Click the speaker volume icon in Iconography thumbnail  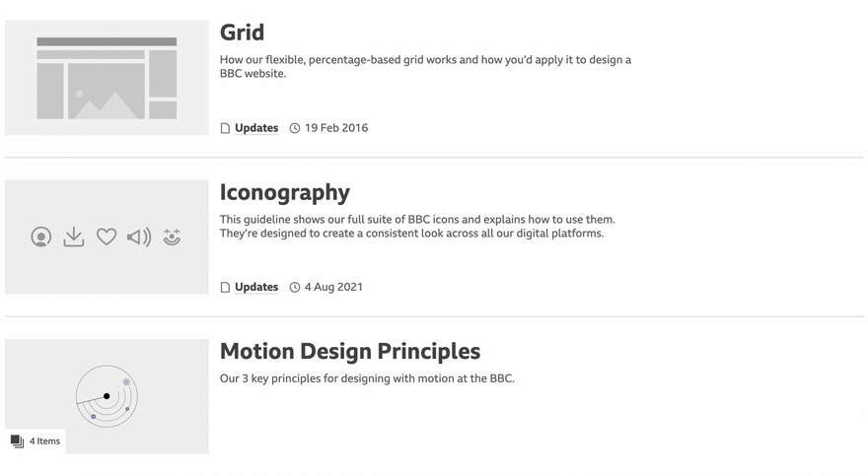139,237
